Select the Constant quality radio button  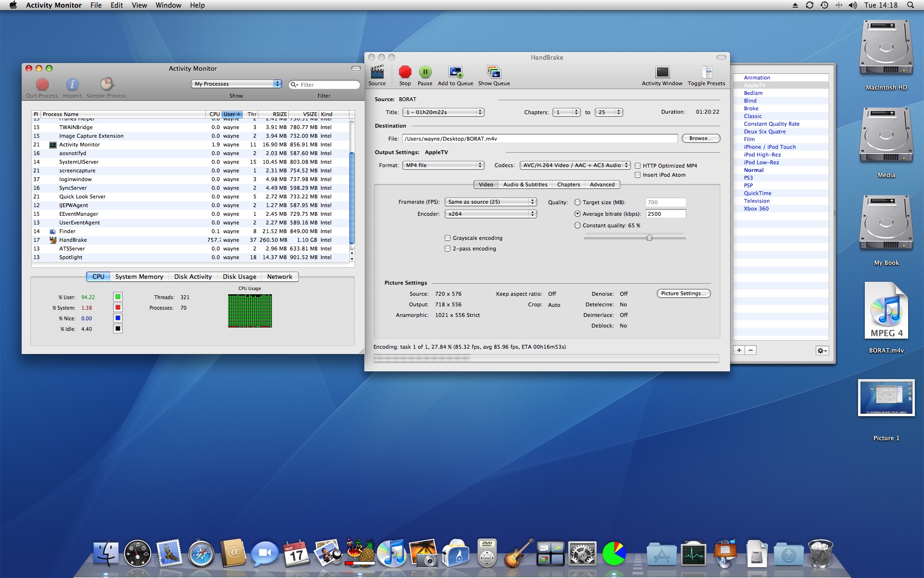pos(577,225)
